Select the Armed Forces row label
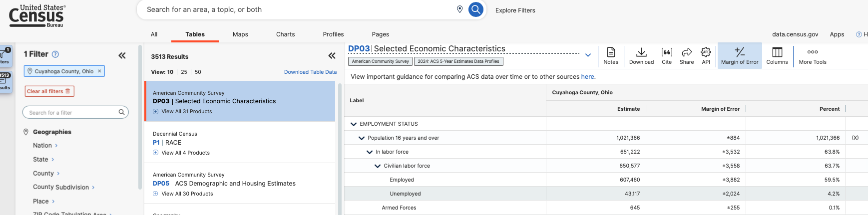Screen dimensions: 868x215 click(x=399, y=208)
